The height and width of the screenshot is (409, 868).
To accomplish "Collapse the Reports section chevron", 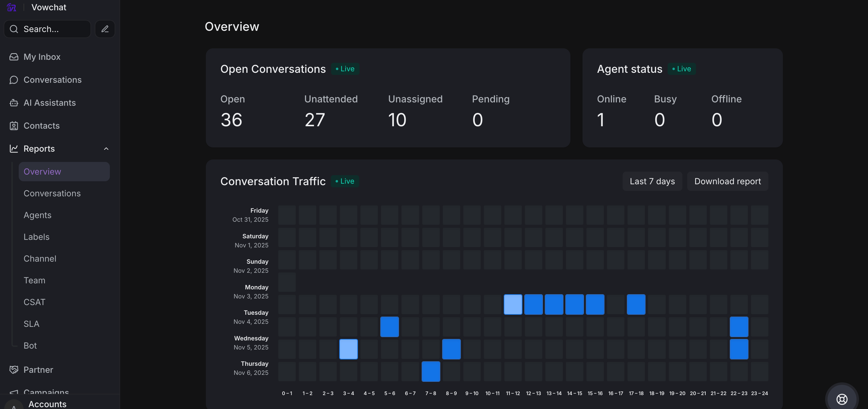I will [106, 149].
